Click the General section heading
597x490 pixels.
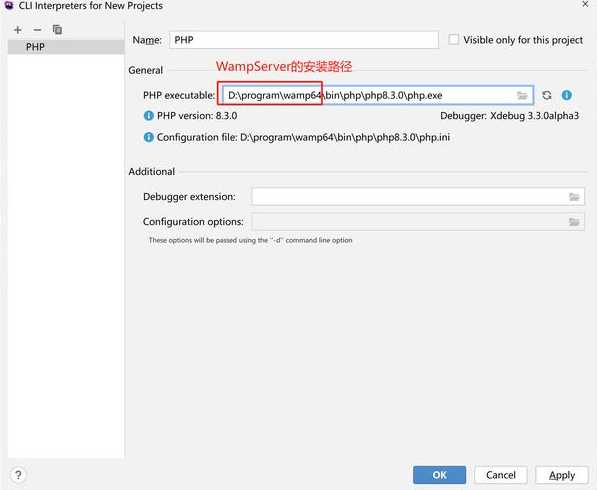pyautogui.click(x=145, y=70)
